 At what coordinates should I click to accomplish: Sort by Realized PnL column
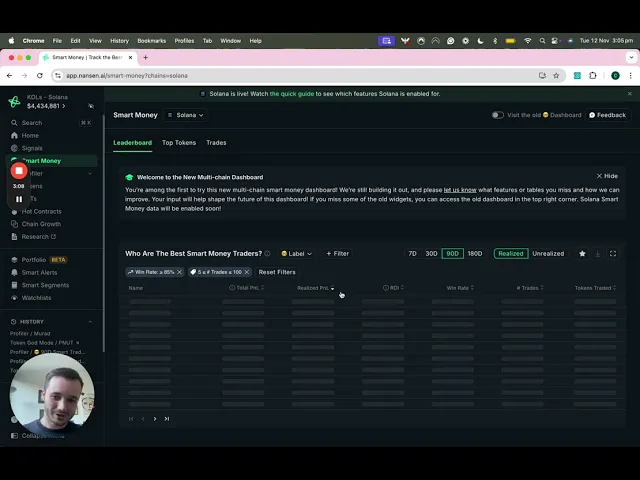pos(315,288)
